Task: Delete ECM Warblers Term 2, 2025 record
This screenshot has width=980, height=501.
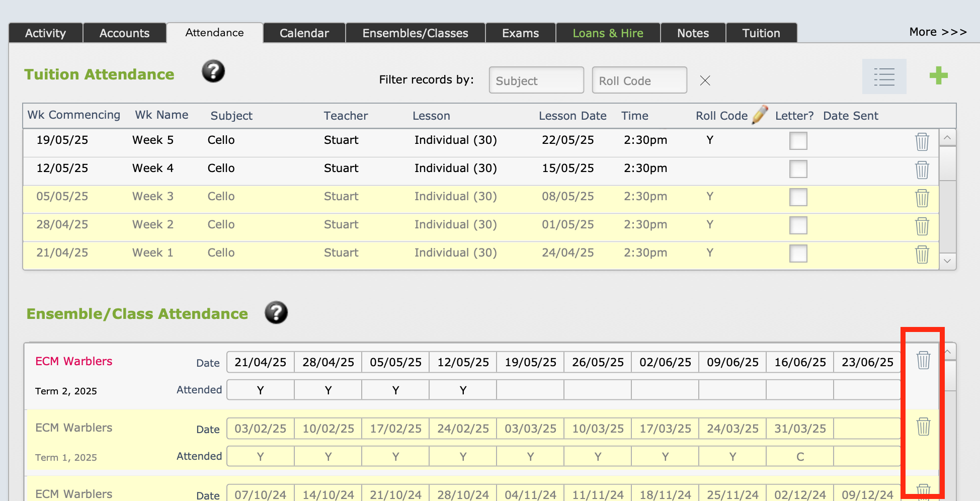Action: pos(924,360)
